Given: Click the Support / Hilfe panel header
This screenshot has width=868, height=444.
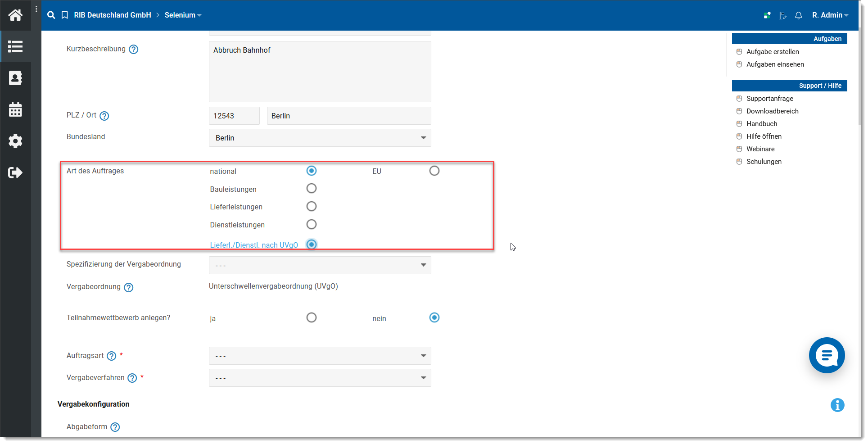Looking at the screenshot, I should tap(790, 86).
